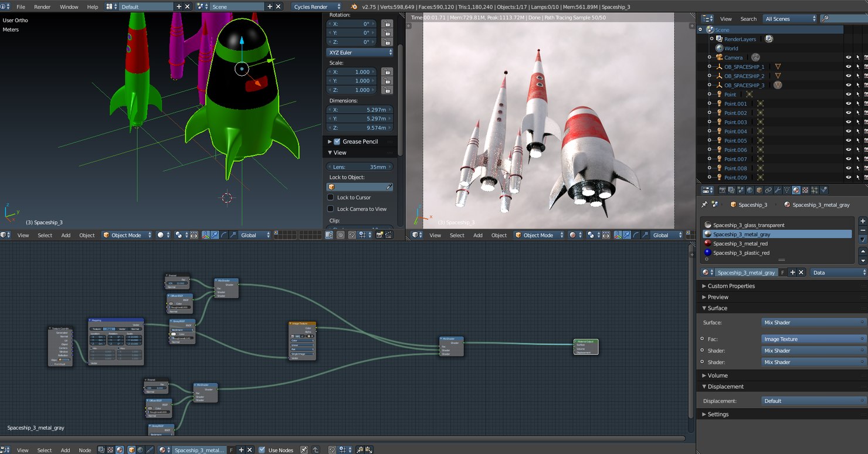Go to parent node tree icon

pos(316,450)
